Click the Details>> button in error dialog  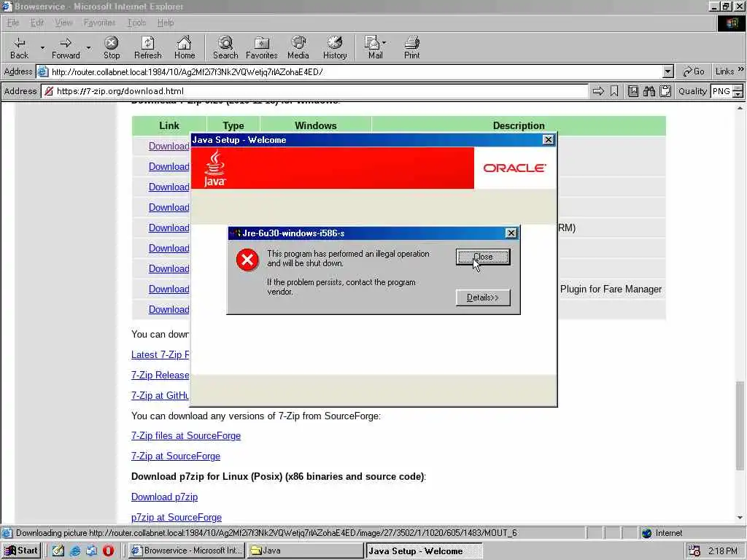click(x=483, y=297)
